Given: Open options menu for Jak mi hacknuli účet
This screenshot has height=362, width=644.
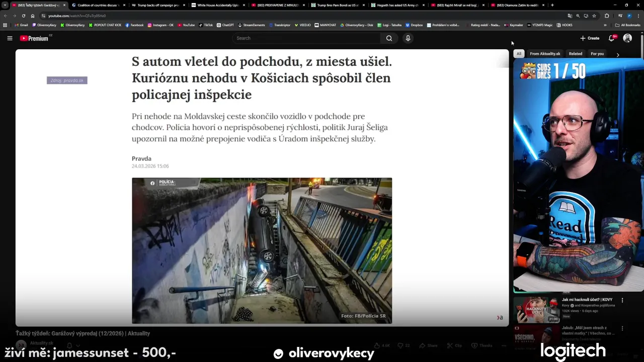Looking at the screenshot, I should (622, 300).
